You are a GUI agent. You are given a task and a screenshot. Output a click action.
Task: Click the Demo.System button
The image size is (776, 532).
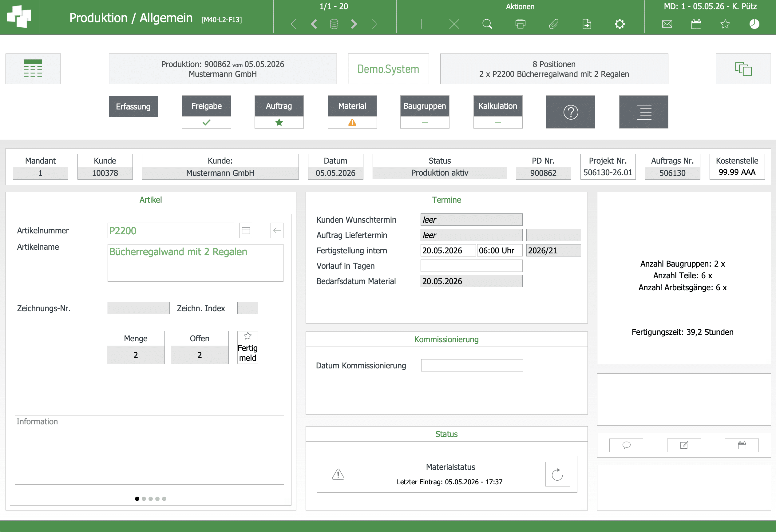coord(388,69)
